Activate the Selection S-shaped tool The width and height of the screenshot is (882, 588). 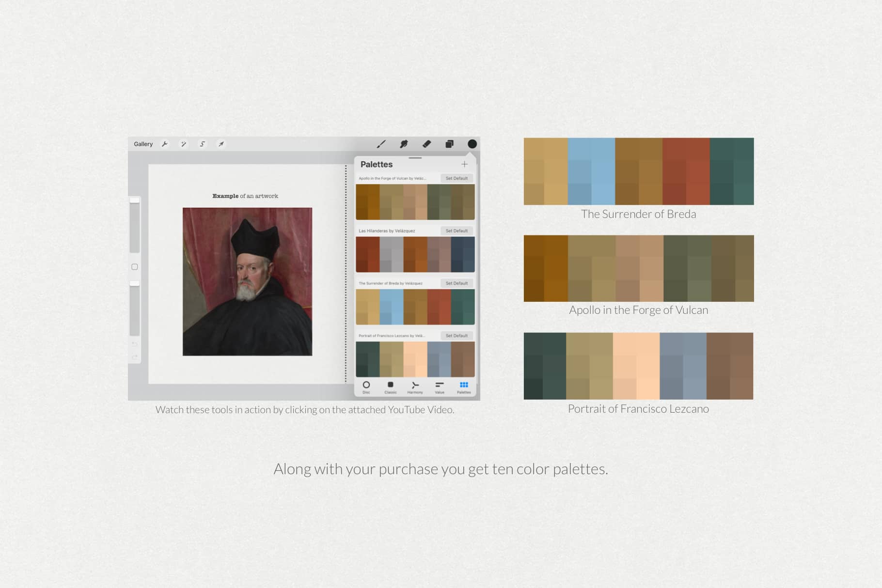(x=203, y=144)
